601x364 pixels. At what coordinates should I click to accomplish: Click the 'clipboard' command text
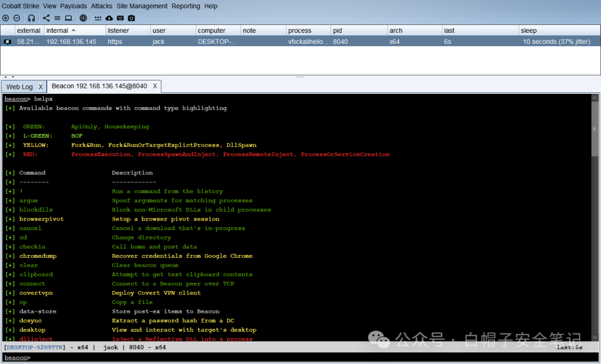(x=36, y=275)
